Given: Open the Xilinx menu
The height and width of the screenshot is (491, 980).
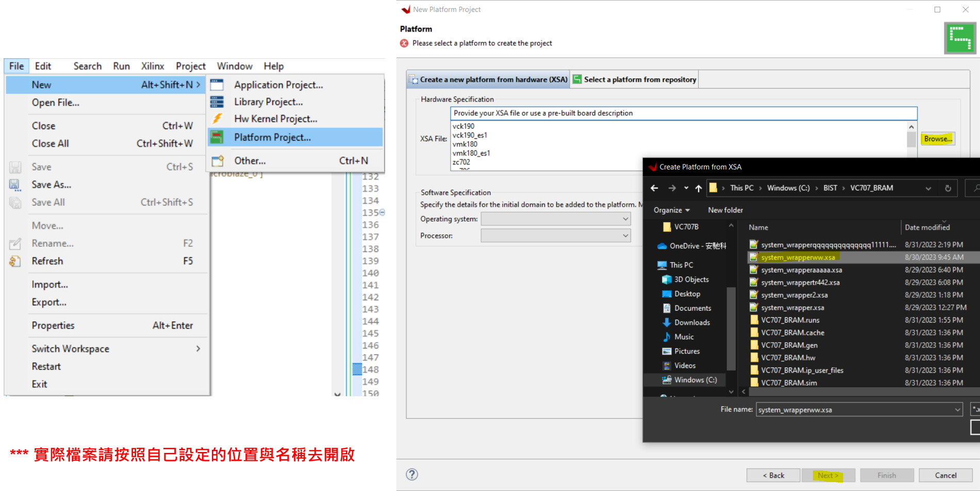Looking at the screenshot, I should click(153, 66).
